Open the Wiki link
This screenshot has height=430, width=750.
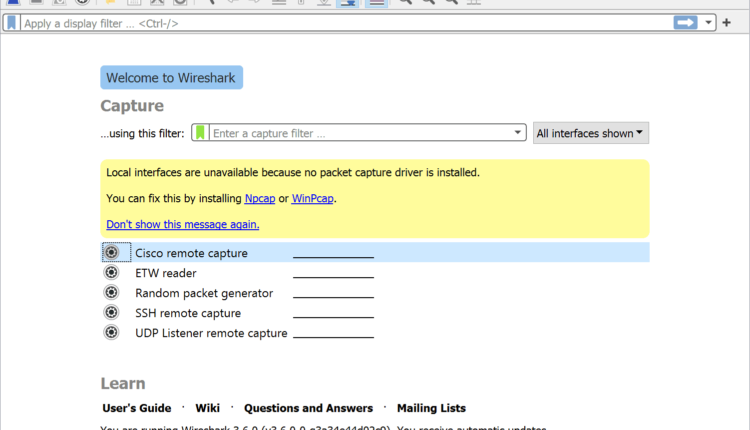[x=208, y=408]
